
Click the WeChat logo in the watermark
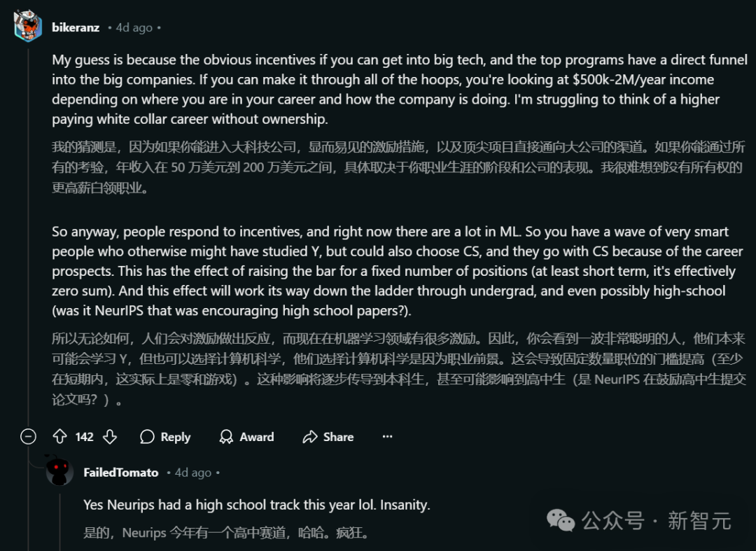pos(560,520)
